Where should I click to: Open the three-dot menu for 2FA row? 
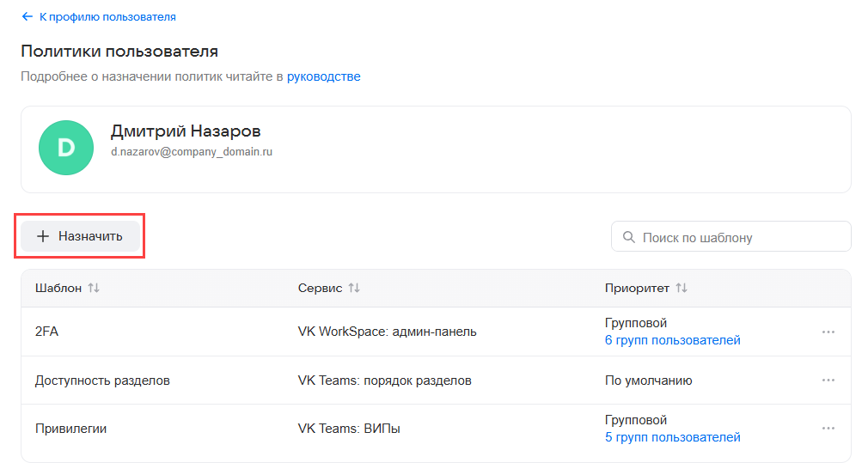click(828, 332)
